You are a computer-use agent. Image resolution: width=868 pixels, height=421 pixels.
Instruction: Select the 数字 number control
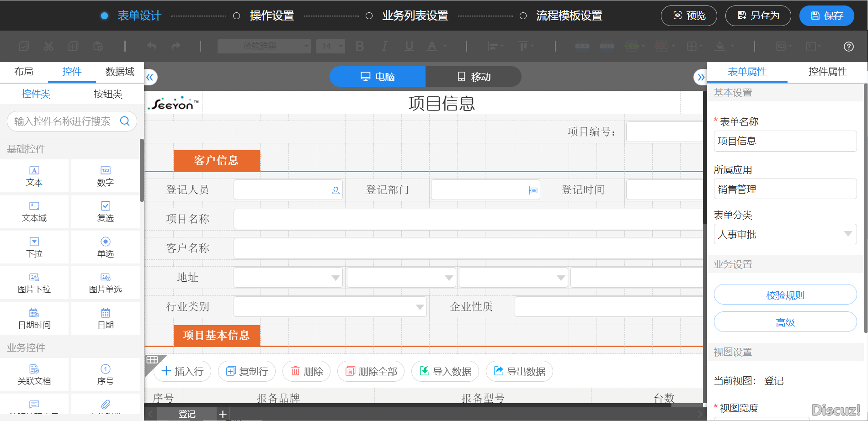[x=106, y=176]
